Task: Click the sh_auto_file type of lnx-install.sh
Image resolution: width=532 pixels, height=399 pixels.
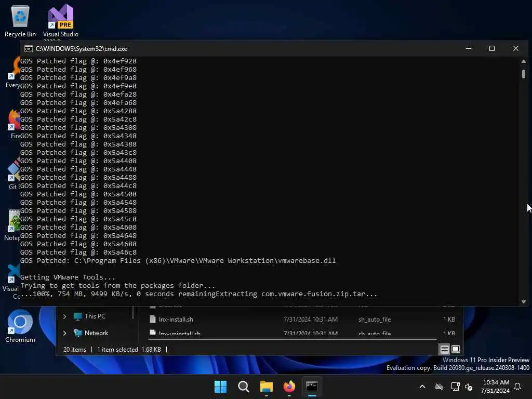Action: point(374,320)
